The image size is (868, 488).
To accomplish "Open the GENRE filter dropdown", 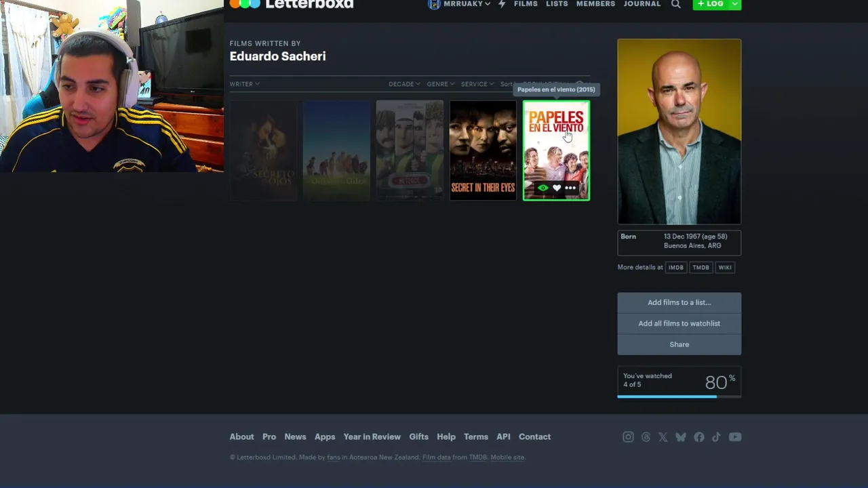I will [440, 84].
